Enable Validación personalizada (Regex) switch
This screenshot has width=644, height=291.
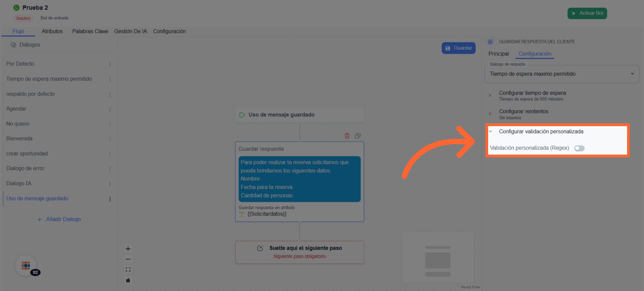pos(579,148)
